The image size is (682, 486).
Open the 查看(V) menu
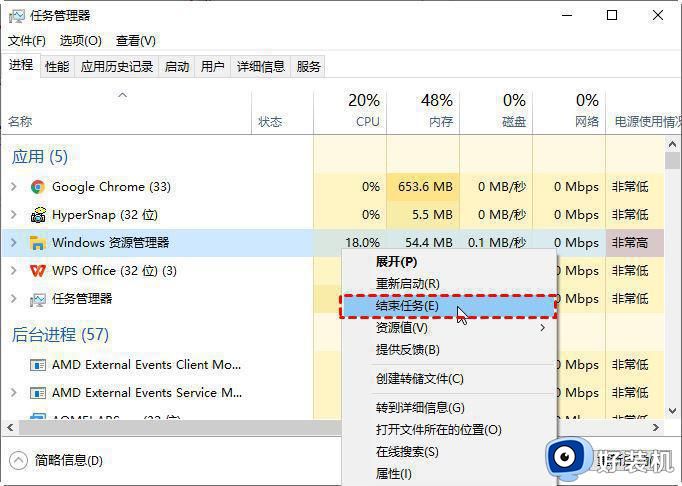136,41
